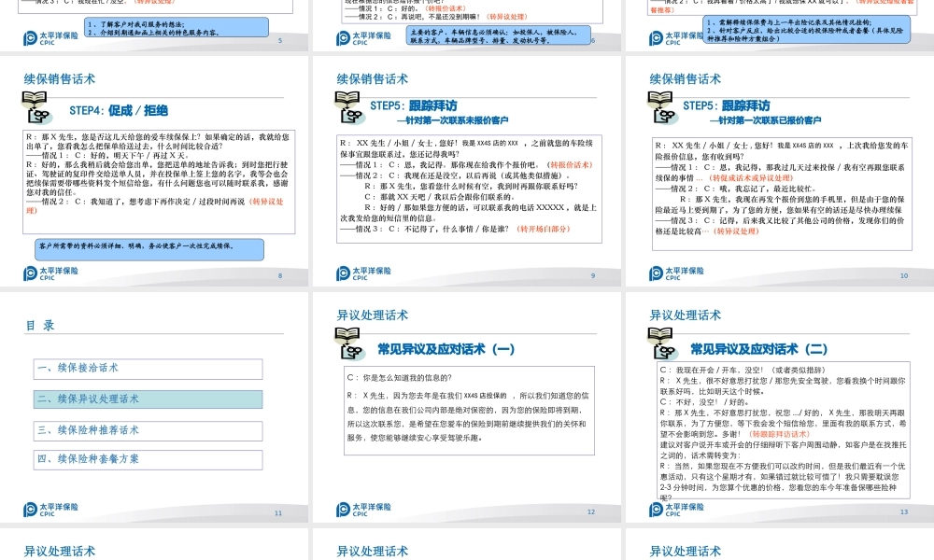Click red text '(转开场白部分)' on slide 9
This screenshot has height=560, width=934.
544,229
